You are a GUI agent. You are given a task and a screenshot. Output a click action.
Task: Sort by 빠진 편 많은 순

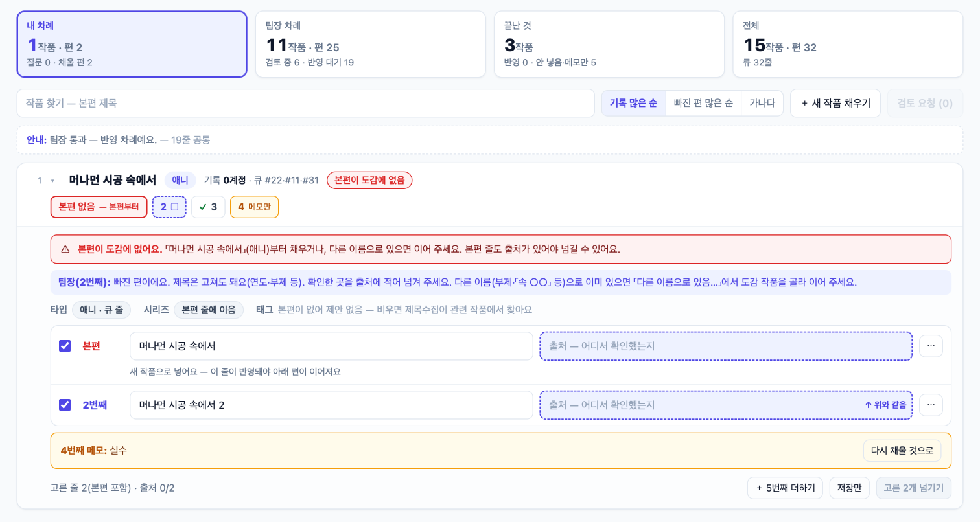pyautogui.click(x=703, y=103)
